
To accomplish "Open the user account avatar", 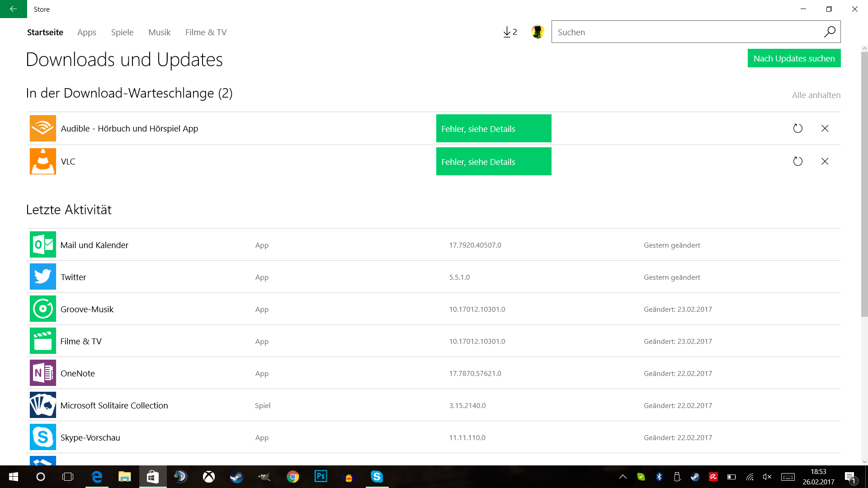I will 538,32.
